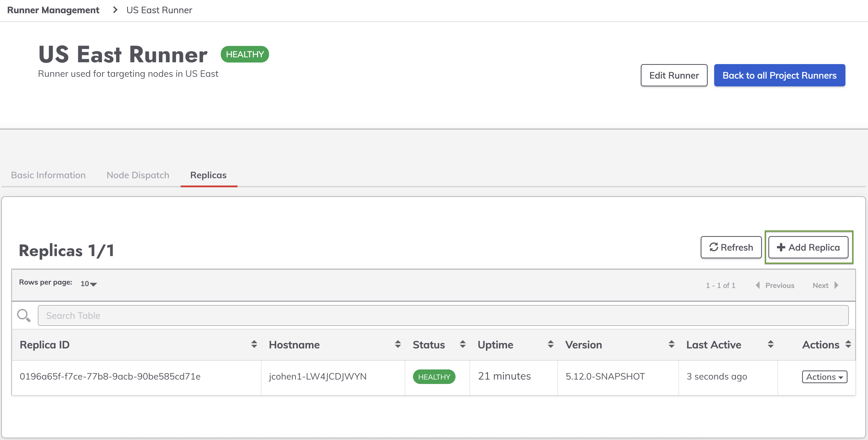Go back to all Project Runners
The image size is (868, 440).
pos(779,75)
